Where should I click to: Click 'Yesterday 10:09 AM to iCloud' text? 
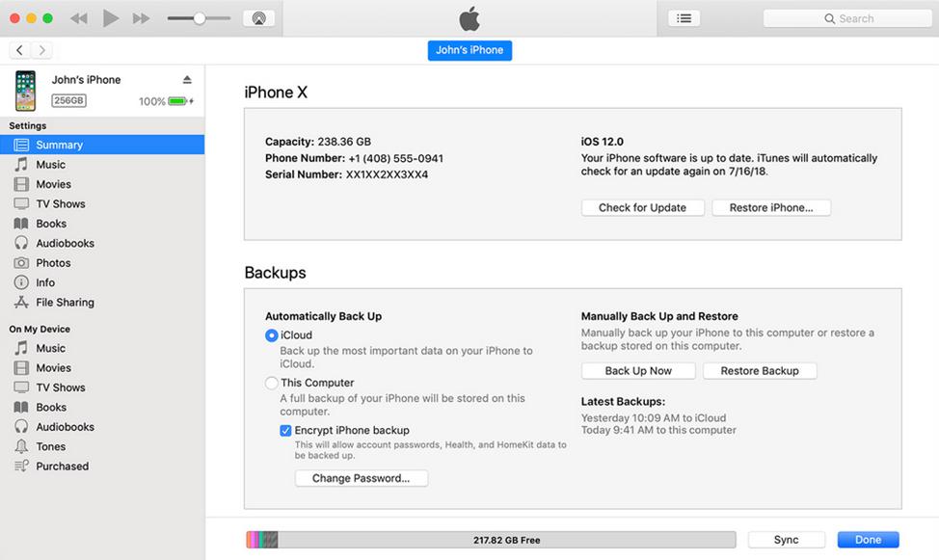pyautogui.click(x=654, y=418)
